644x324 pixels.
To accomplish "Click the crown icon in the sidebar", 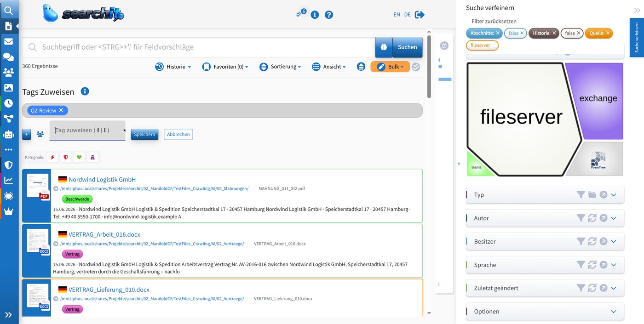I will click(8, 211).
